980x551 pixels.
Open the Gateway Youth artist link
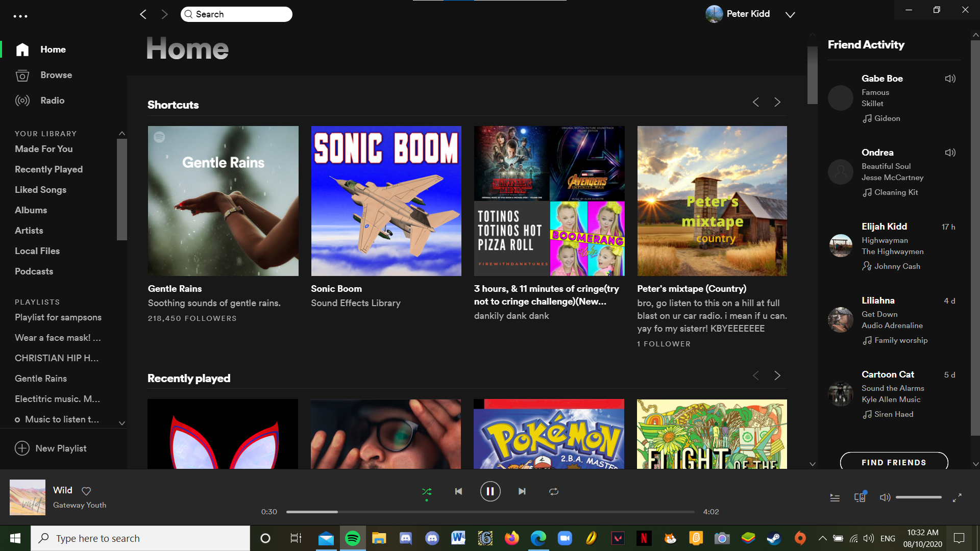[x=80, y=505]
